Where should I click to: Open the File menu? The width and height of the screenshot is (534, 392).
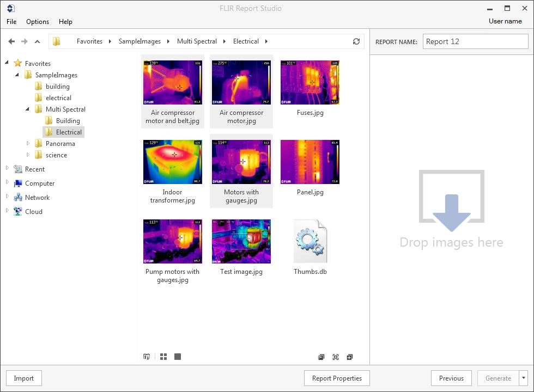[x=11, y=22]
